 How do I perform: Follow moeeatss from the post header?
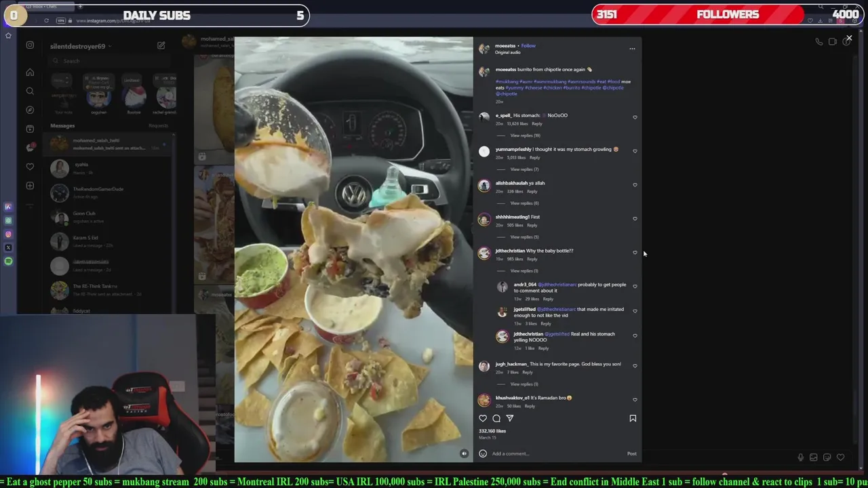[x=528, y=46]
